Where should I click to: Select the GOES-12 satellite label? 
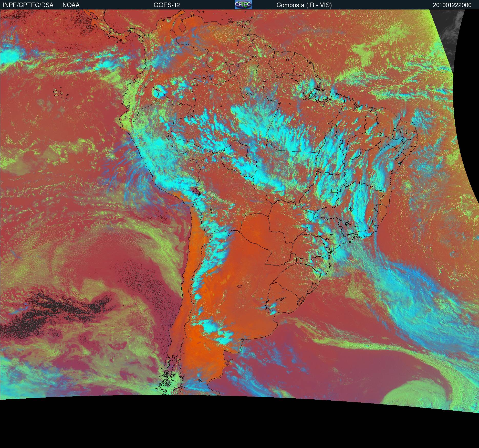tap(167, 5)
